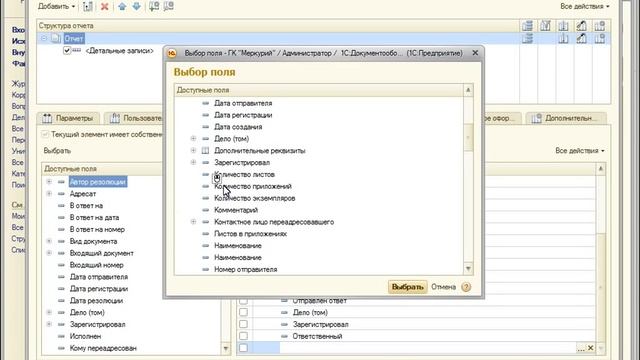The image size is (640, 360).
Task: Close the Выбор поля dialog
Action: 475,53
